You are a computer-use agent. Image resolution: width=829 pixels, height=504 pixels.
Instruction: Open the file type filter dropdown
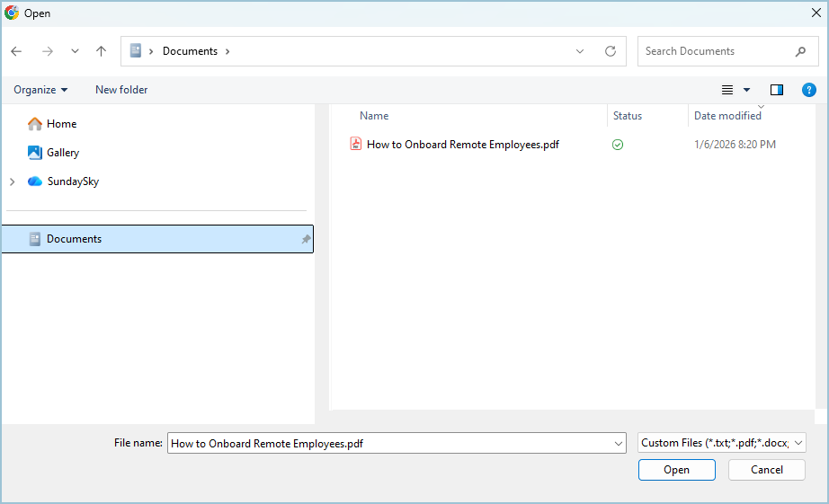pyautogui.click(x=722, y=443)
